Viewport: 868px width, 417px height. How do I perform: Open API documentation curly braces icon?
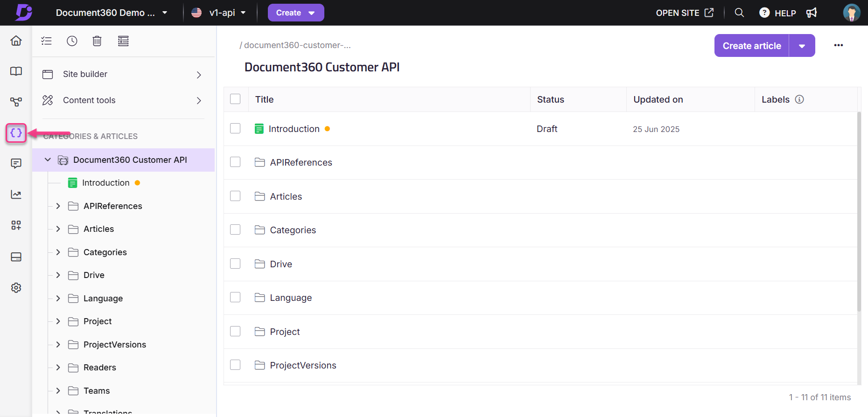point(16,133)
